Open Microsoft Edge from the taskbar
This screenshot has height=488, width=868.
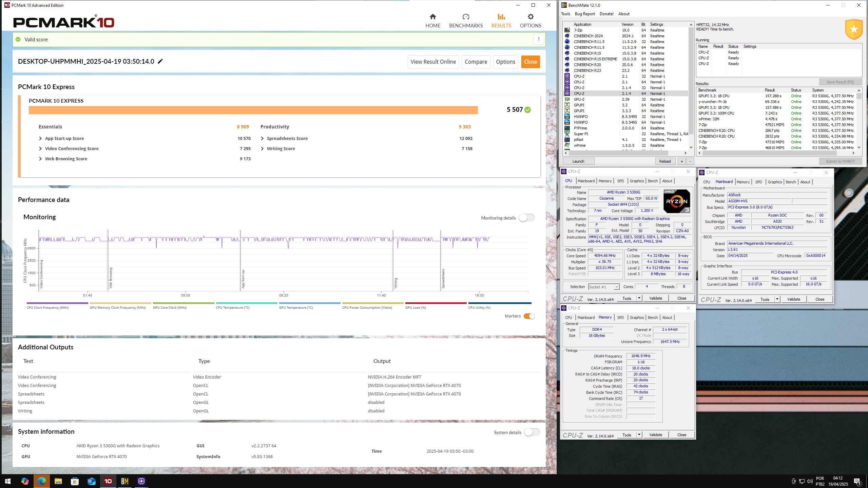coord(41,481)
